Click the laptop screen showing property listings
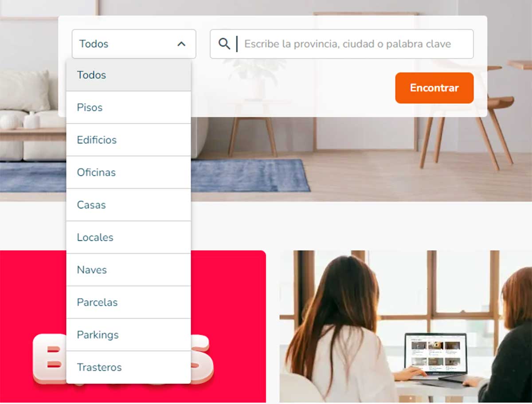Screen dimensions: 532x404 pos(435,353)
